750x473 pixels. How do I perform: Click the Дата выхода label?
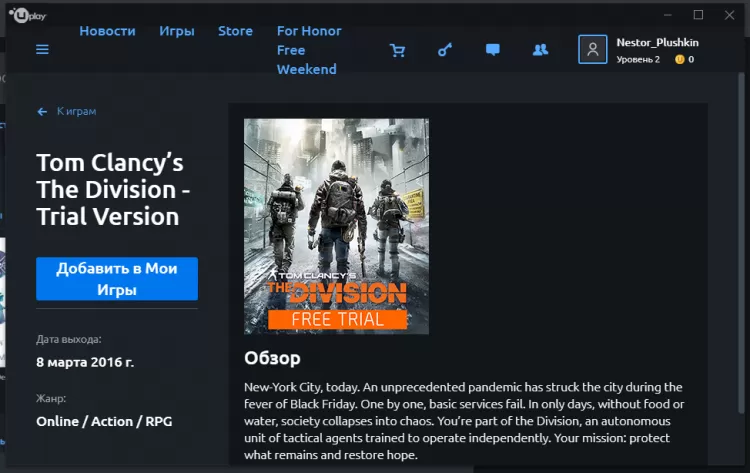point(68,339)
